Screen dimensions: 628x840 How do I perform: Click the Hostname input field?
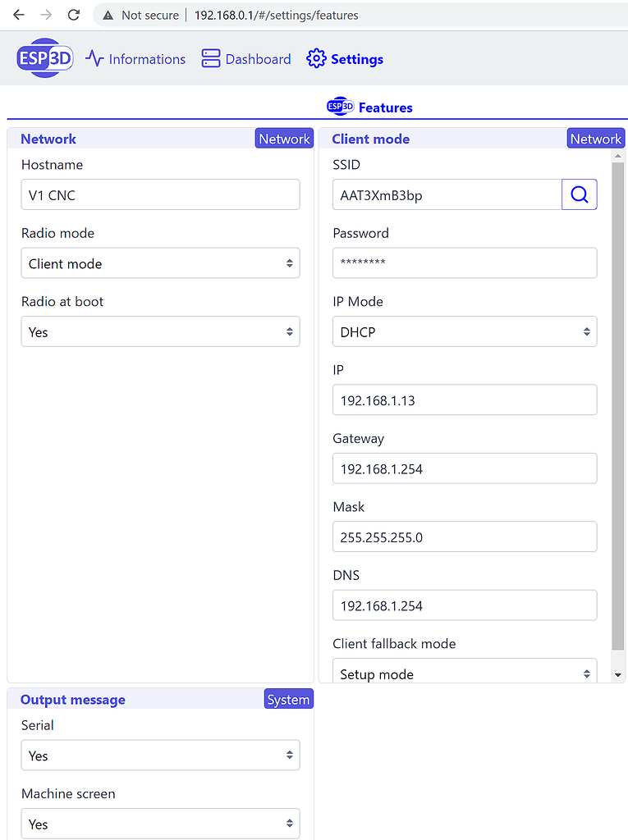point(160,194)
